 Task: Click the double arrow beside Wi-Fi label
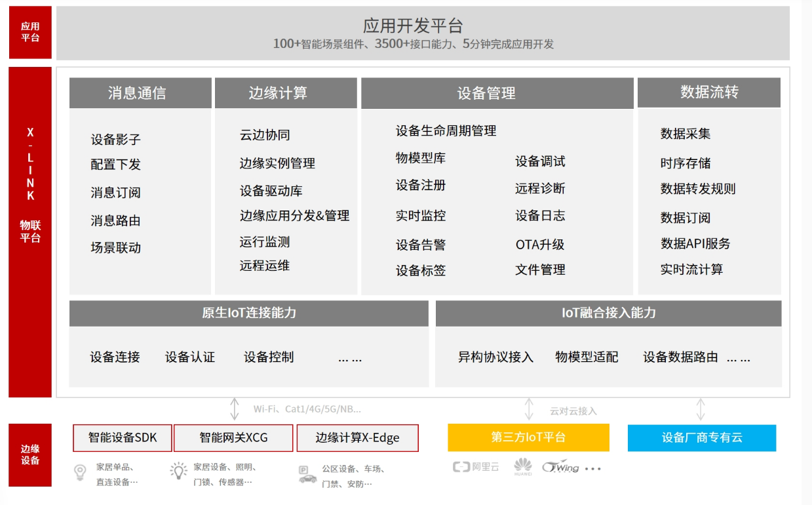click(235, 409)
